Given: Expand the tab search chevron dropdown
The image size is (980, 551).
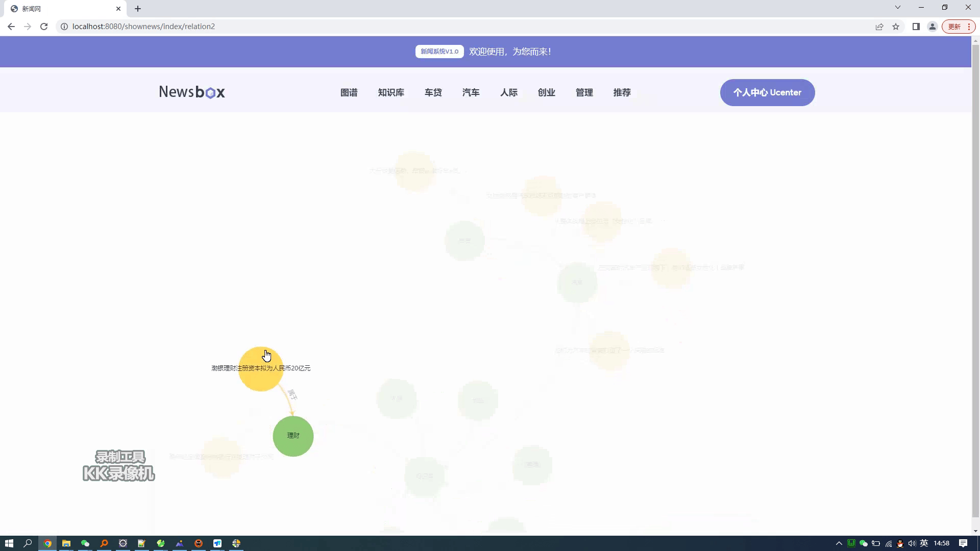Looking at the screenshot, I should click(898, 7).
